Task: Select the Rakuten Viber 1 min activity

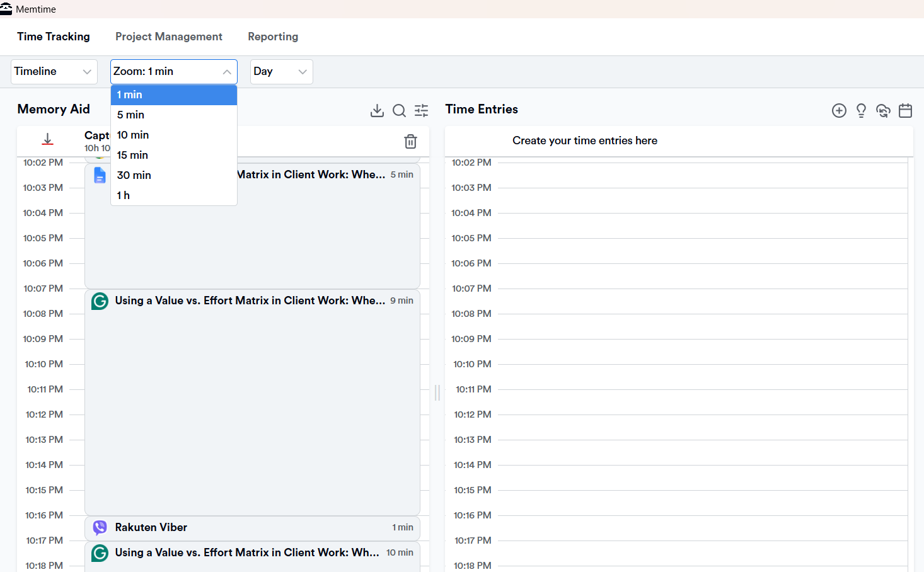Action: click(252, 528)
